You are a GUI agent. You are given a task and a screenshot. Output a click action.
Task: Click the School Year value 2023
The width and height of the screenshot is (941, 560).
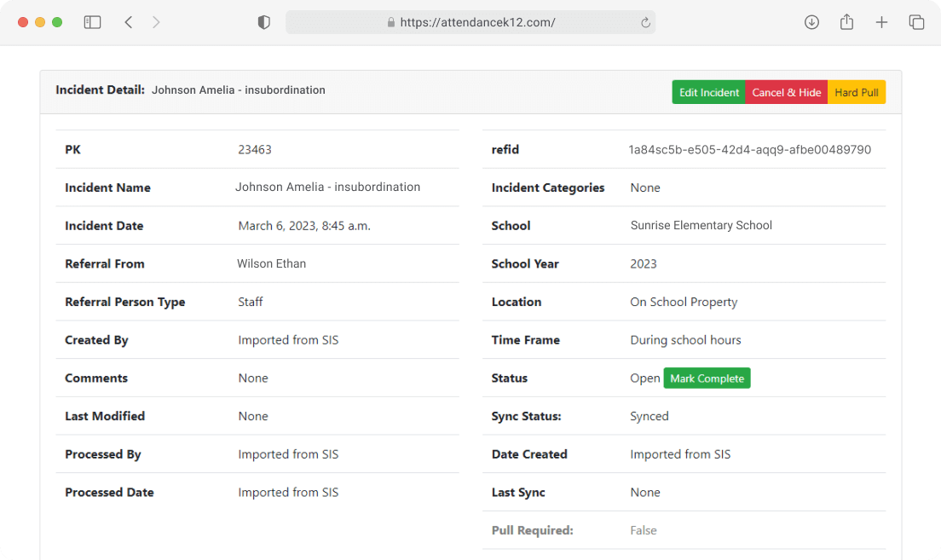click(644, 264)
